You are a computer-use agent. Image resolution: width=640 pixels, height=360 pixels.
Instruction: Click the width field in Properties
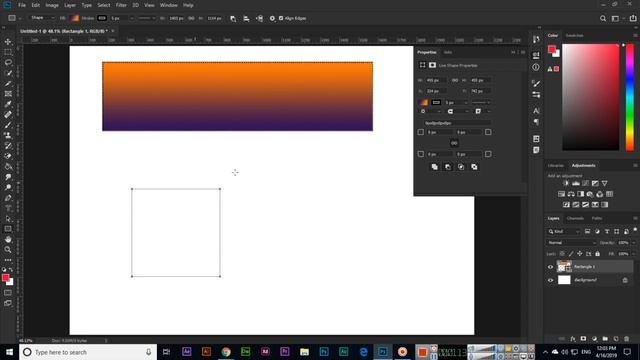[437, 80]
